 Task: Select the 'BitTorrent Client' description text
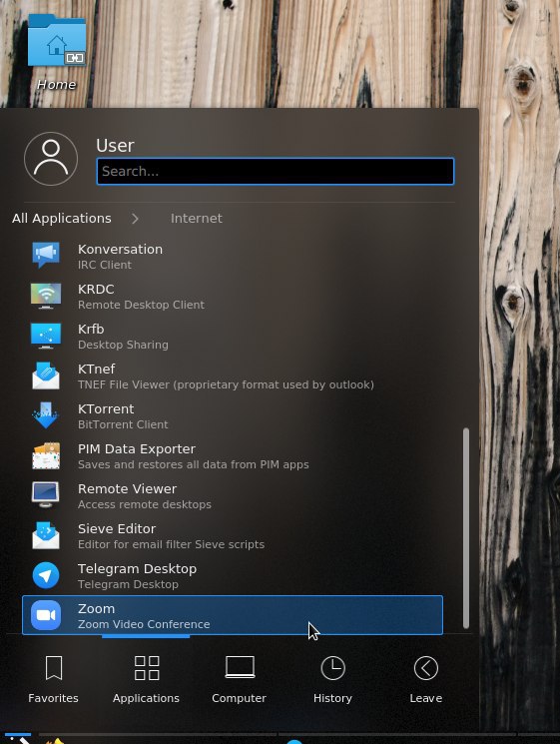(123, 424)
